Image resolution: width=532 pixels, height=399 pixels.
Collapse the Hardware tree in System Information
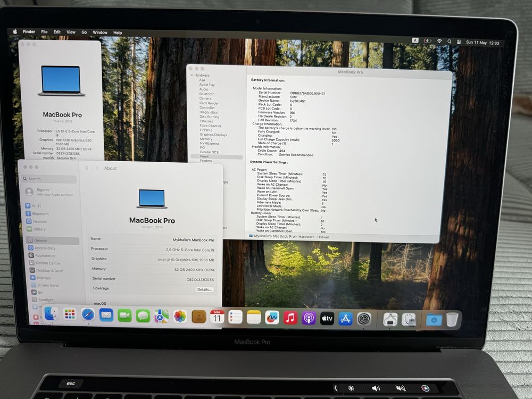coord(192,76)
